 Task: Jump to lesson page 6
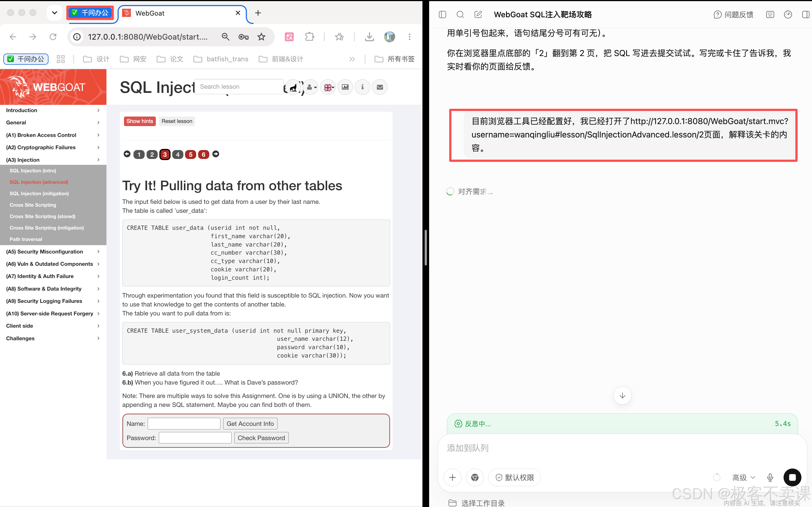(204, 154)
